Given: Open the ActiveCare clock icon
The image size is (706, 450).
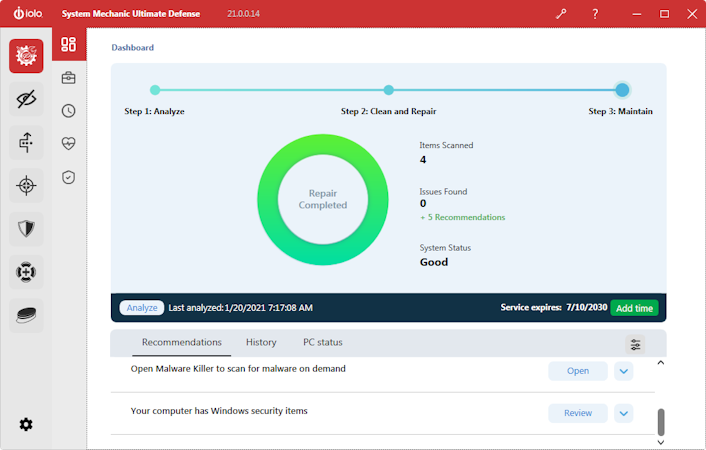Looking at the screenshot, I should click(68, 111).
